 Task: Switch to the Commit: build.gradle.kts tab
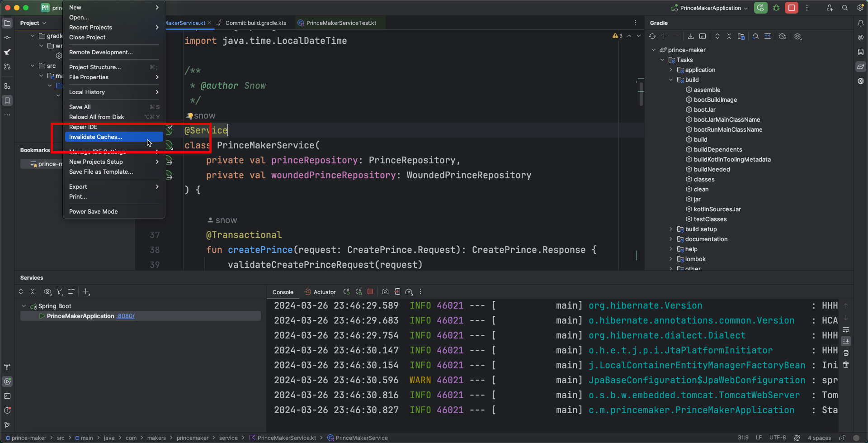pyautogui.click(x=251, y=23)
